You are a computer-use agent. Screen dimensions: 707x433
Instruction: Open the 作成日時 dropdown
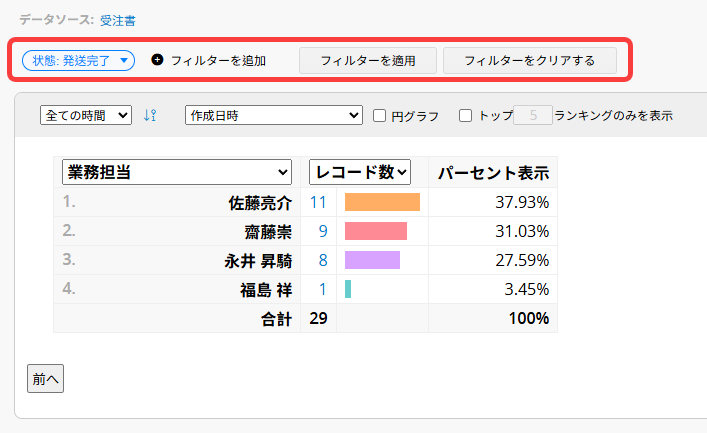pos(274,115)
